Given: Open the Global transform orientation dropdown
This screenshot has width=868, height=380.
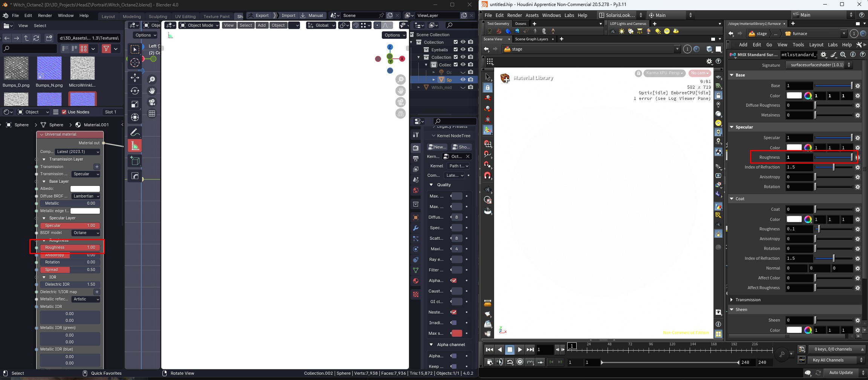Looking at the screenshot, I should (321, 25).
